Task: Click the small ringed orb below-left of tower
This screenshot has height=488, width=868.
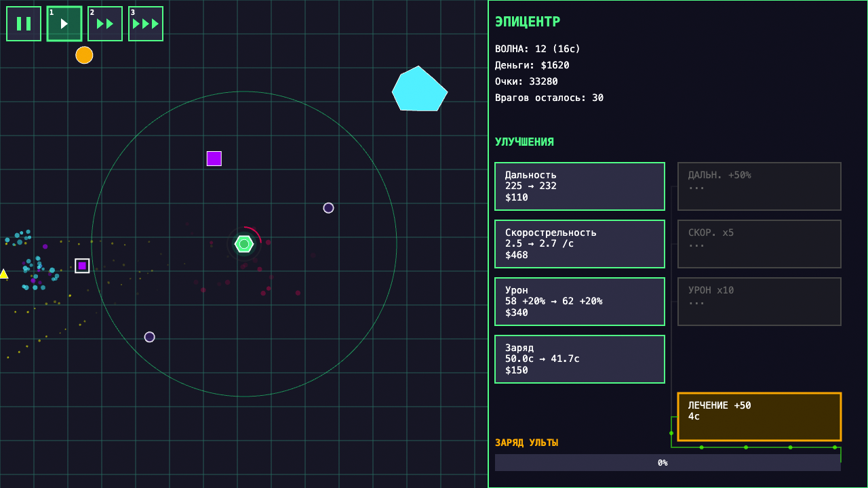Action: (149, 337)
